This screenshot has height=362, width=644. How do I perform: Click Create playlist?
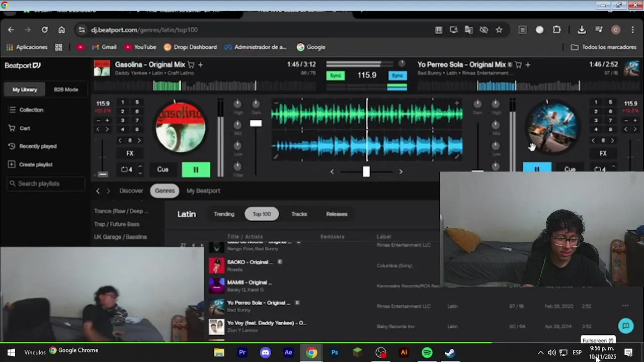30,164
